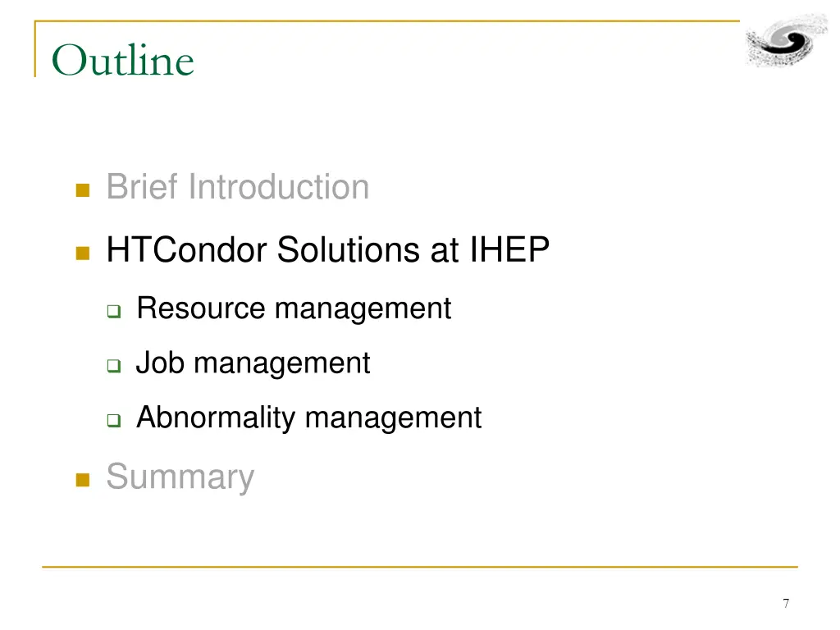
Task: Click the word HTCondor in heading
Action: tap(186, 249)
